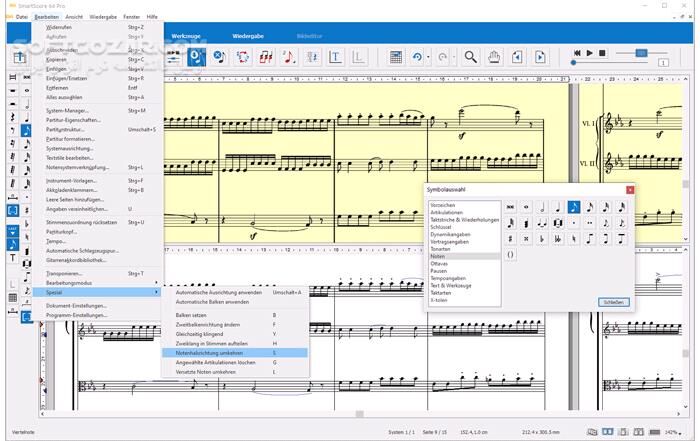Viewport: 700px width, 441px height.
Task: Click the undo arrow icon
Action: coord(418,58)
